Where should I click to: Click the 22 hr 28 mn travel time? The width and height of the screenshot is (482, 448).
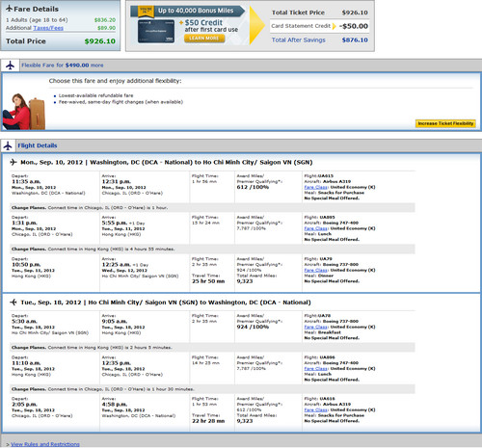[x=208, y=421]
